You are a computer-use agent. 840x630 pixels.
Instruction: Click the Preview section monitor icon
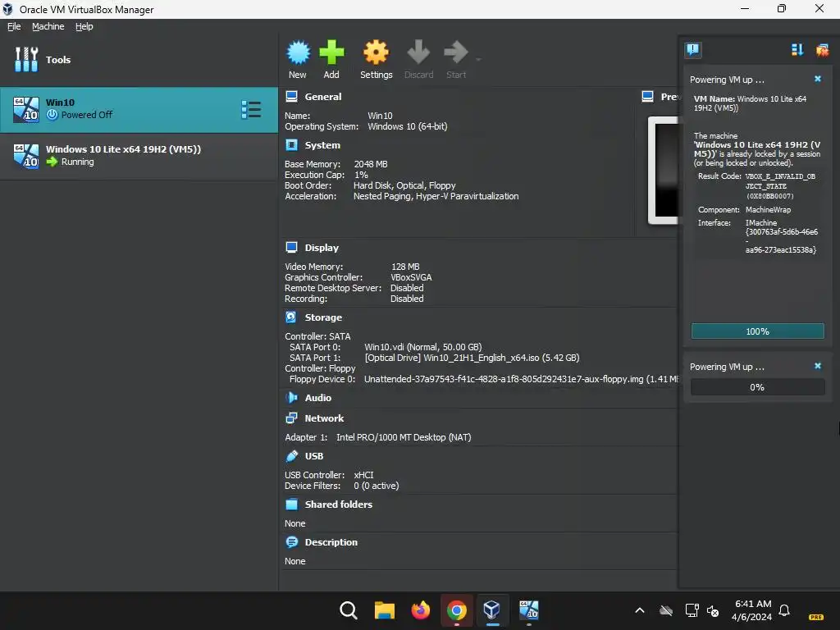(647, 97)
